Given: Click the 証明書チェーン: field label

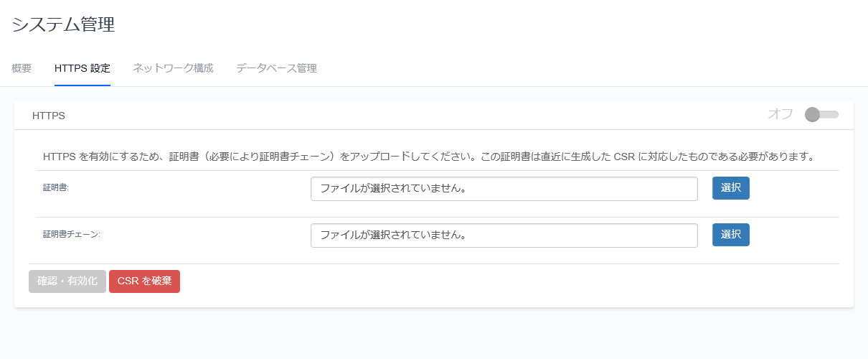Looking at the screenshot, I should point(72,234).
